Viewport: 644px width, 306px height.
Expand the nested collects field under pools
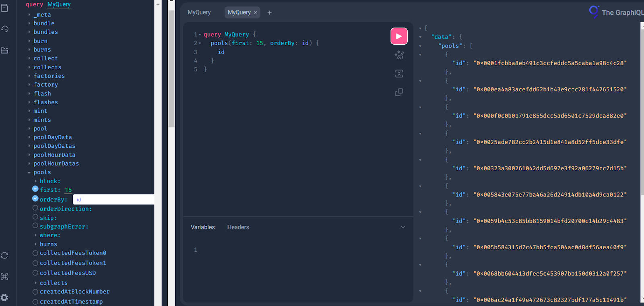(35, 283)
